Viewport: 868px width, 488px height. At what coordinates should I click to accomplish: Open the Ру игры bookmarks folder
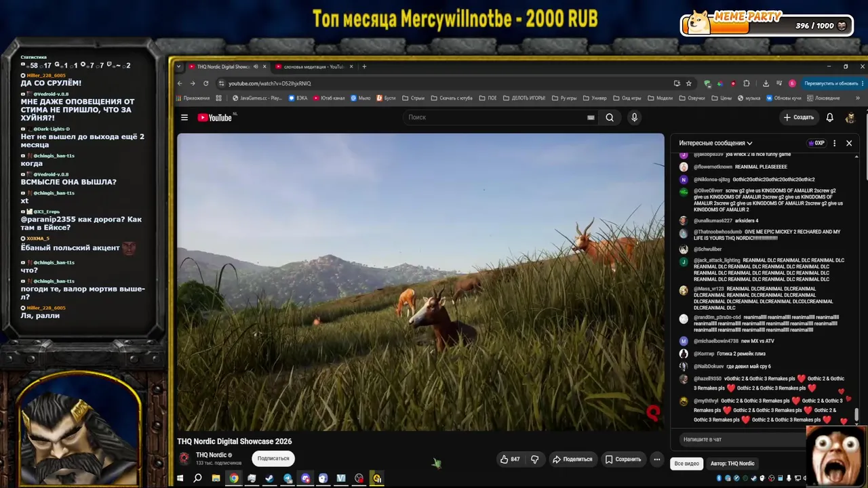click(564, 98)
